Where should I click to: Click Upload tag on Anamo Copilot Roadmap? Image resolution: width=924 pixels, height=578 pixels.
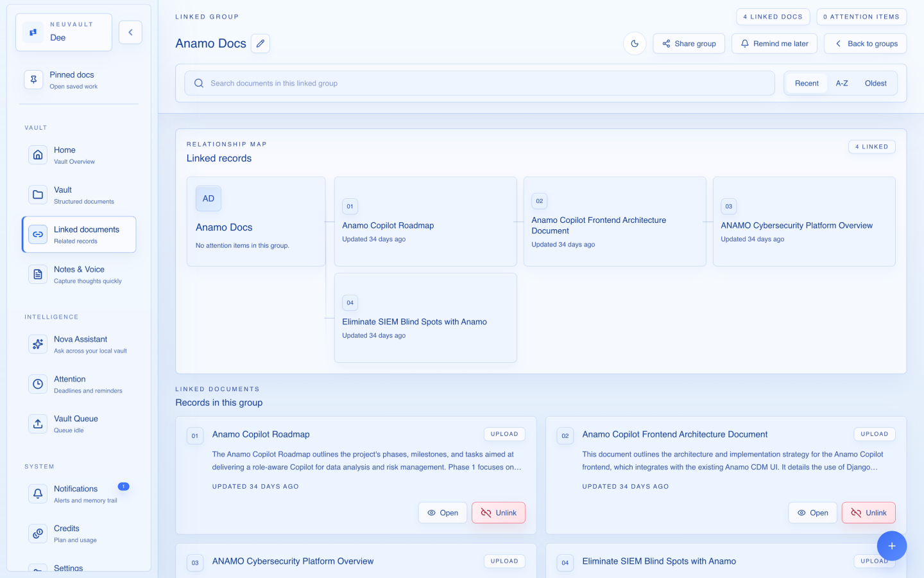(x=504, y=434)
